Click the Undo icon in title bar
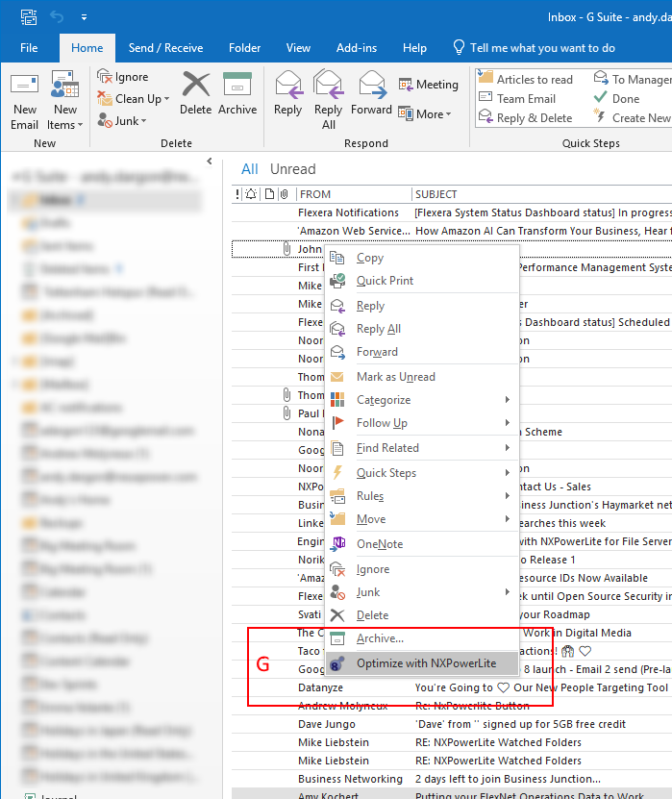The height and width of the screenshot is (799, 672). point(57,17)
